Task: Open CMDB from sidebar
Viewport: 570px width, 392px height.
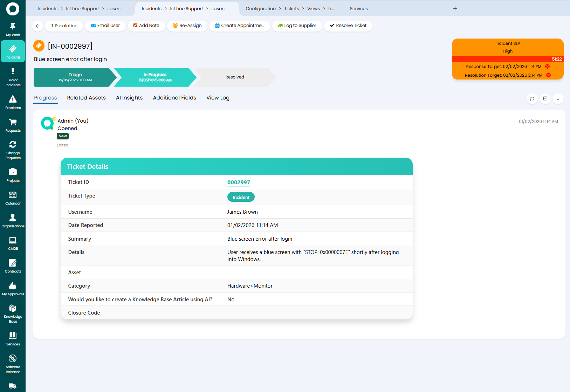Action: [13, 243]
